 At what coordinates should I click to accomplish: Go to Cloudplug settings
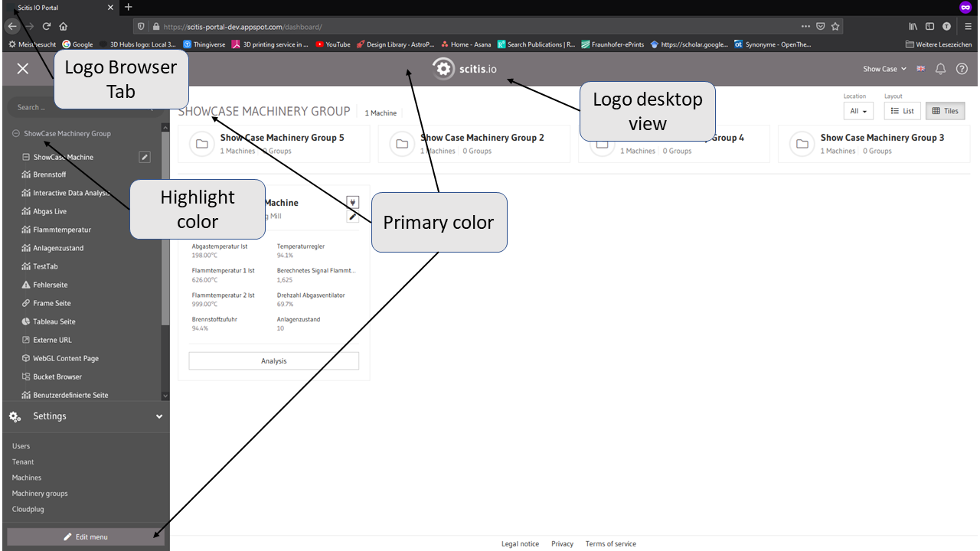pos(29,509)
